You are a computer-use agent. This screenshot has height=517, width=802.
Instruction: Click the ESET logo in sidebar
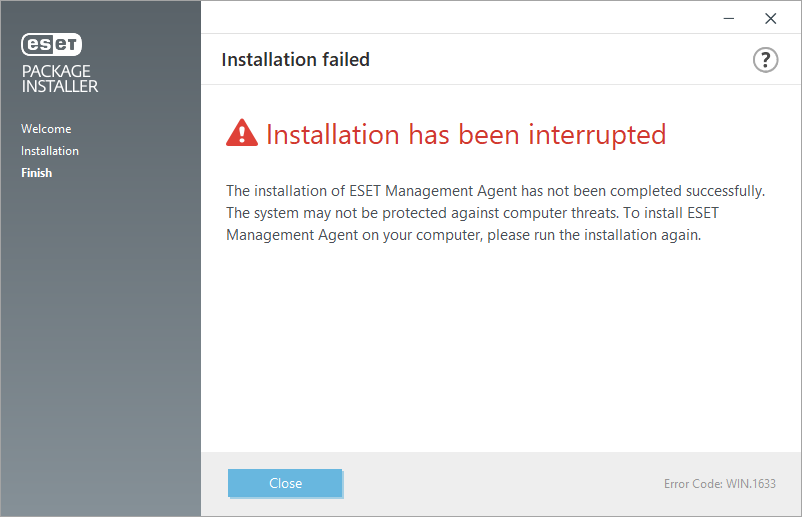pos(52,45)
